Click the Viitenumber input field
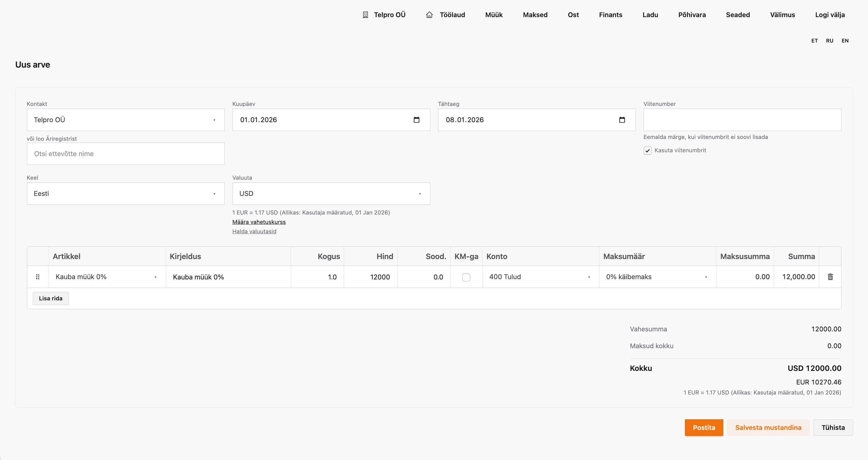The height and width of the screenshot is (460, 868). click(x=742, y=120)
